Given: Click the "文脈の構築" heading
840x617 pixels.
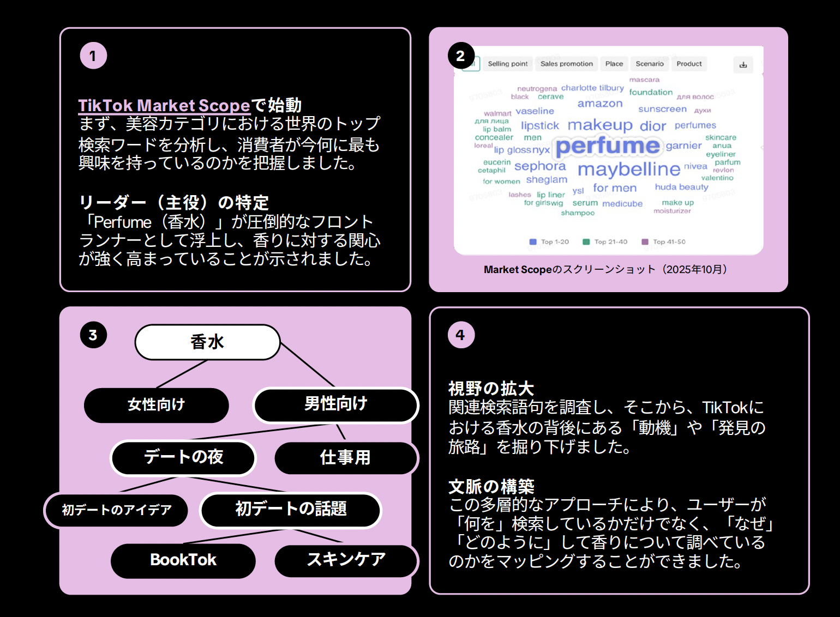Looking at the screenshot, I should point(491,486).
